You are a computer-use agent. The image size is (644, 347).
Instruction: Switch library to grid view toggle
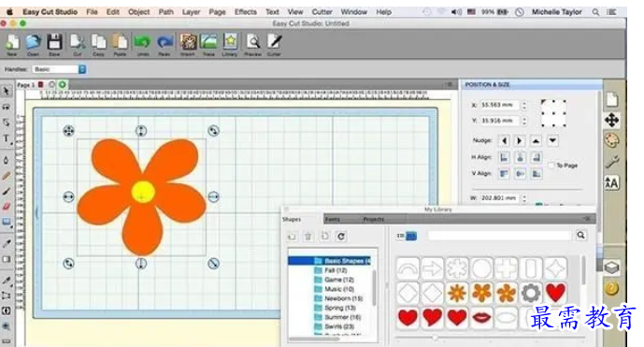click(411, 236)
